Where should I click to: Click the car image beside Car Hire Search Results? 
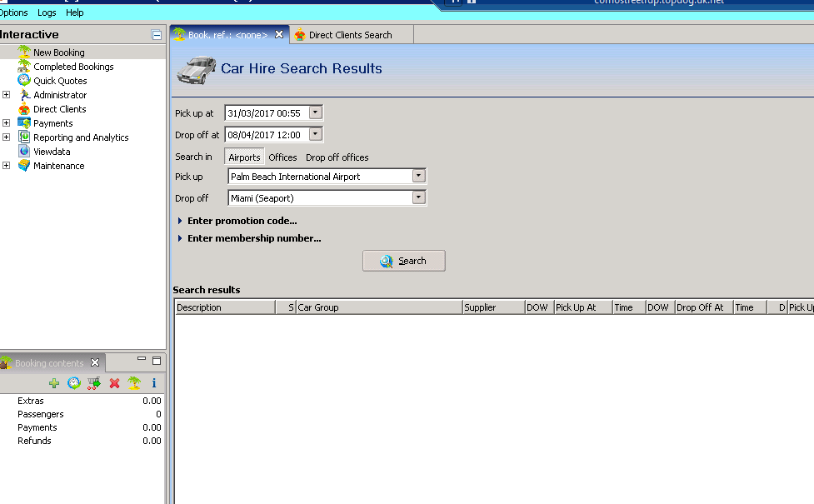(x=197, y=69)
